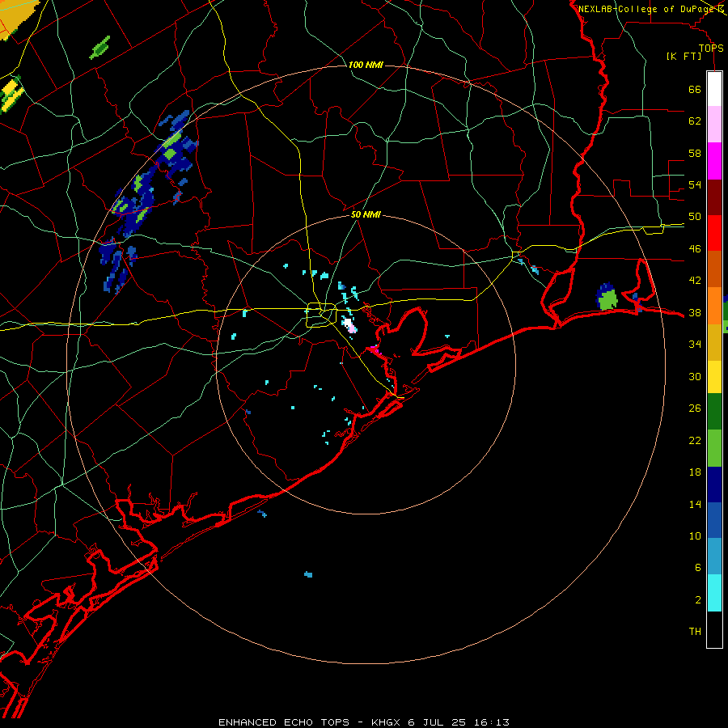
Task: Click the TH threshold label
Action: (695, 632)
